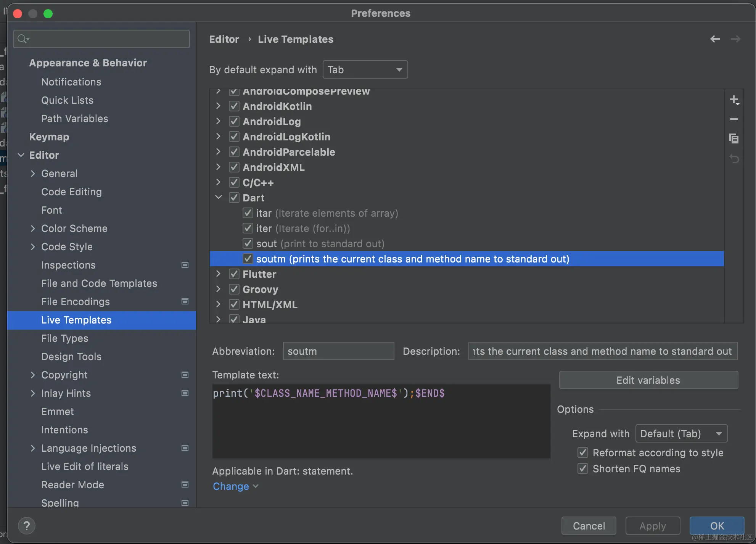
Task: Open Keymap settings page
Action: click(x=49, y=137)
